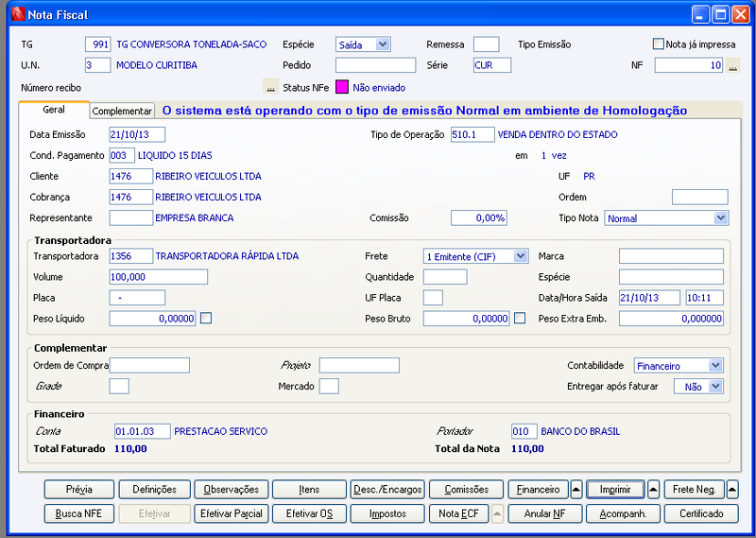756x538 pixels.
Task: Click the up-arrow button beside Frete Neg.
Action: point(731,489)
